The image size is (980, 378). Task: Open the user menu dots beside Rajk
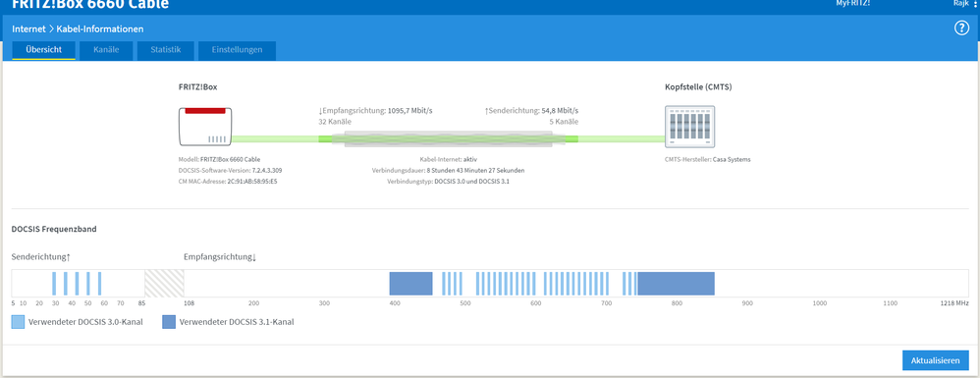[x=975, y=4]
